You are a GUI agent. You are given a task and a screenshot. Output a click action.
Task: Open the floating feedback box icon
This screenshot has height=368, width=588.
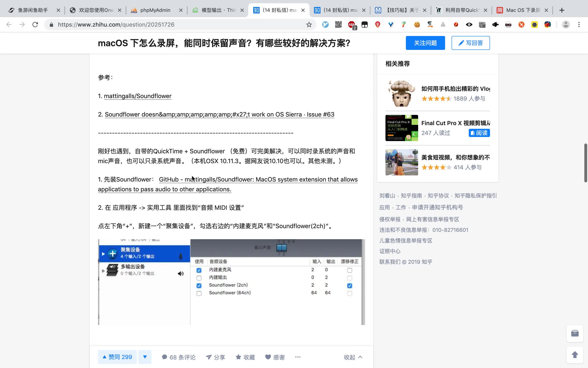click(575, 333)
